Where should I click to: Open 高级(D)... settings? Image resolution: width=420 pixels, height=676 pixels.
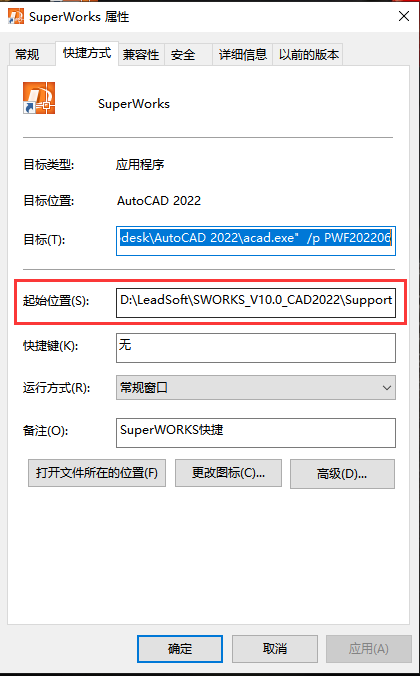342,474
